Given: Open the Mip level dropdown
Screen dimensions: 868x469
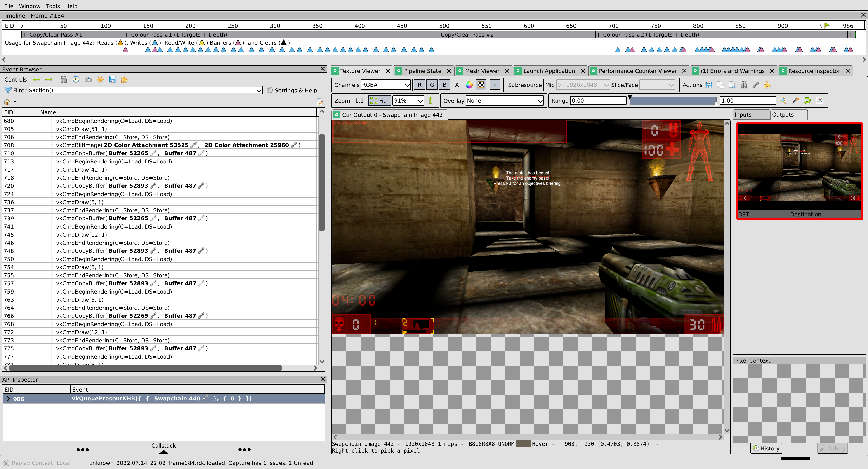Looking at the screenshot, I should (x=583, y=85).
